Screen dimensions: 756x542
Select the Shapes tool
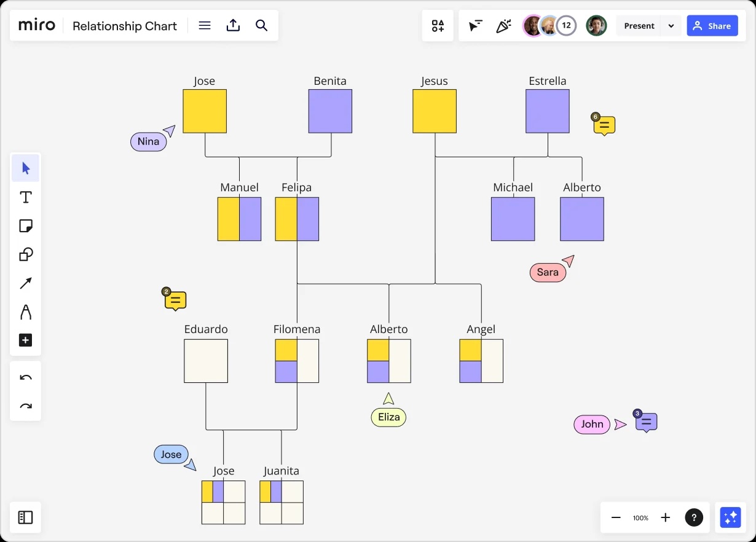tap(26, 254)
